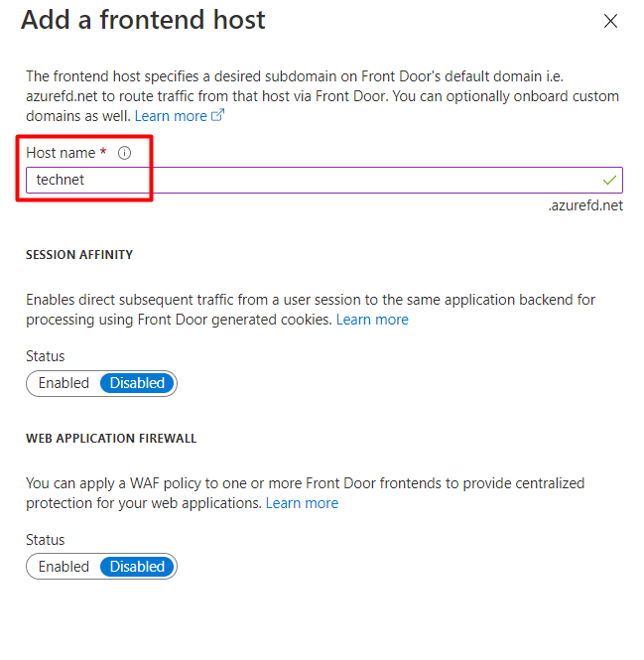The image size is (644, 660).
Task: Click the Host name field label
Action: [61, 153]
